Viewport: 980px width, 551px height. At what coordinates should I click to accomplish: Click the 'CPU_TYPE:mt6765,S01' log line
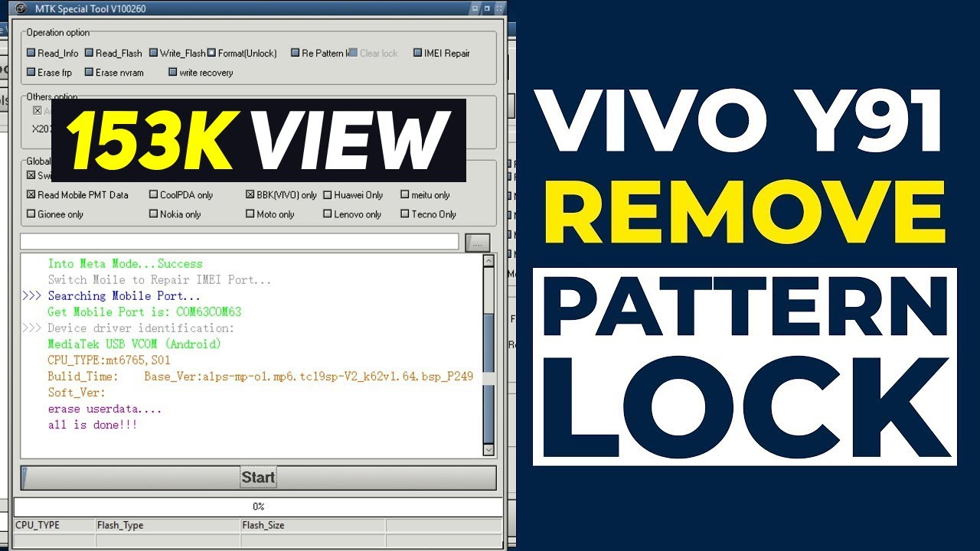coord(109,360)
